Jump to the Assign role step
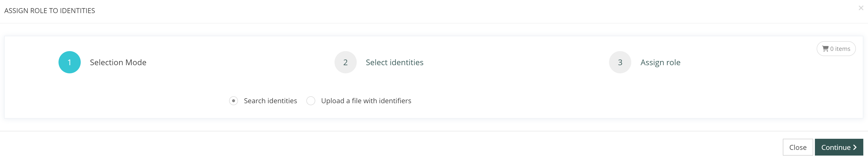 coord(660,62)
